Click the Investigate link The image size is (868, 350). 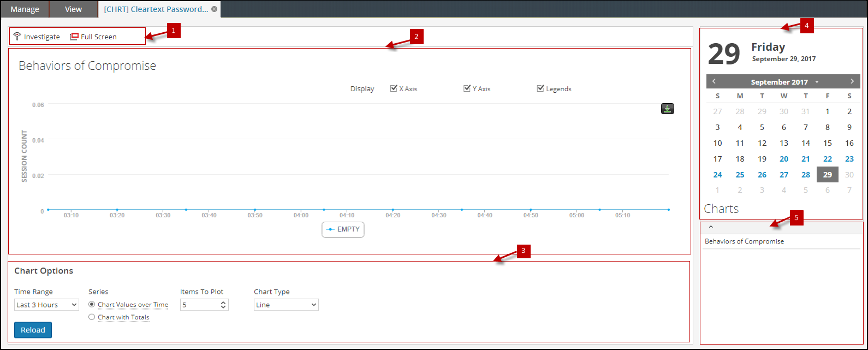click(42, 37)
